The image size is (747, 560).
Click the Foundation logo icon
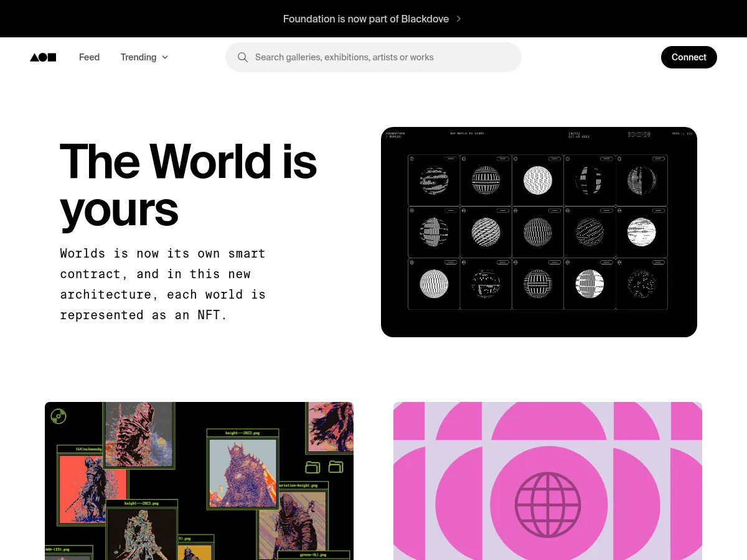pos(42,57)
